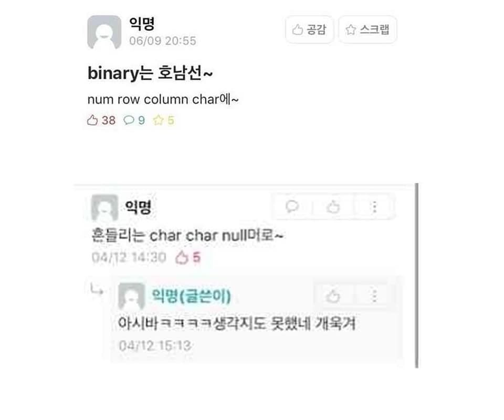Viewport: 504px width, 420px height.
Task: Click the yellow star icon next to 5
Action: tap(158, 120)
